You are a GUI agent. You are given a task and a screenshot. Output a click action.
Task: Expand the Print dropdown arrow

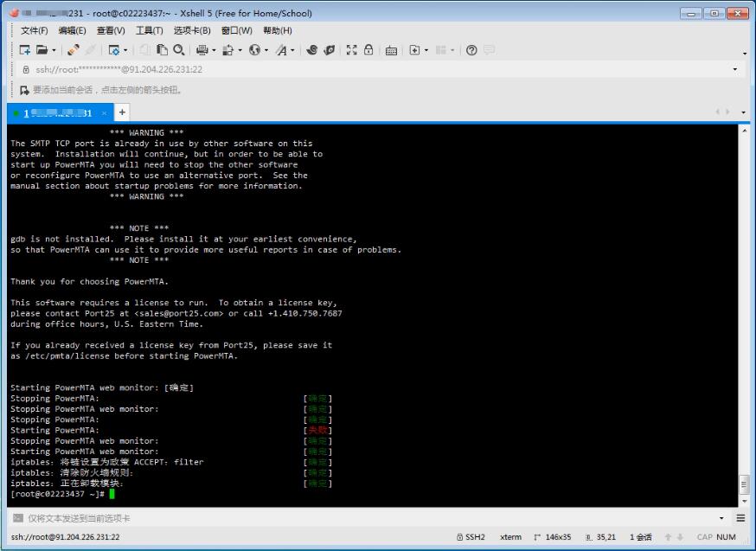click(214, 50)
